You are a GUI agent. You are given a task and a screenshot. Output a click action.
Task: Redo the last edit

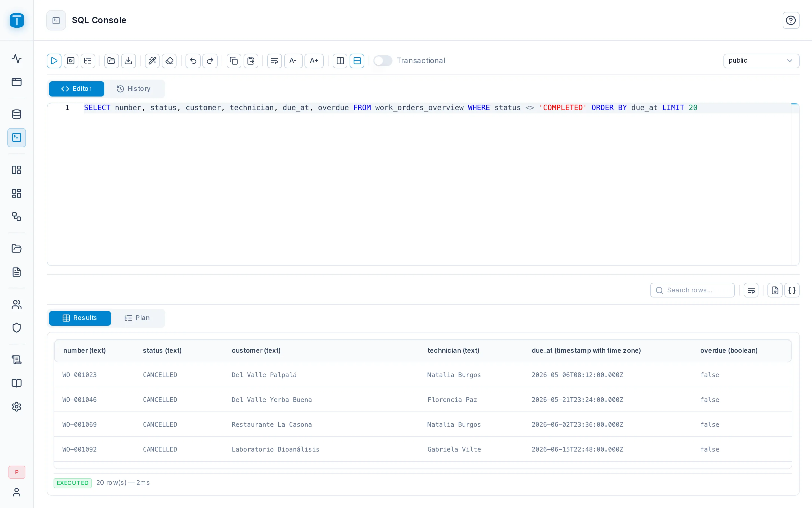point(210,61)
